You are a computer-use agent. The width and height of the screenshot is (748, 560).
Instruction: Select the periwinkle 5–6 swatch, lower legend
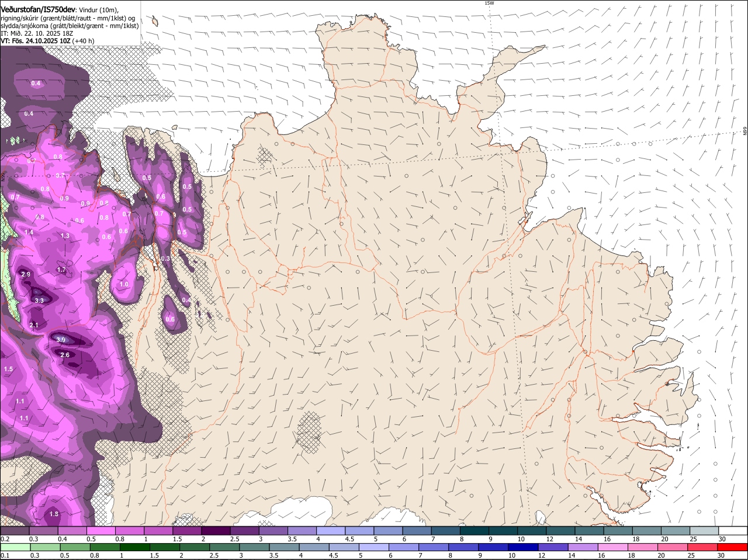click(374, 547)
